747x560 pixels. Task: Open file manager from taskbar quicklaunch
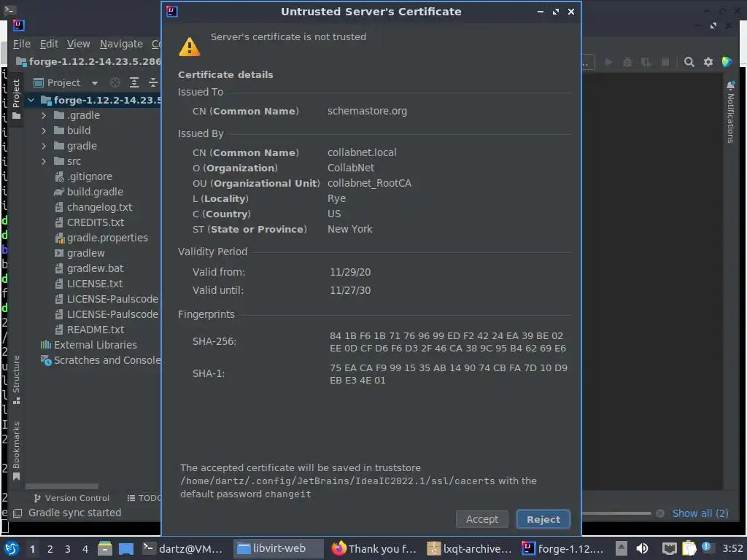click(x=105, y=548)
